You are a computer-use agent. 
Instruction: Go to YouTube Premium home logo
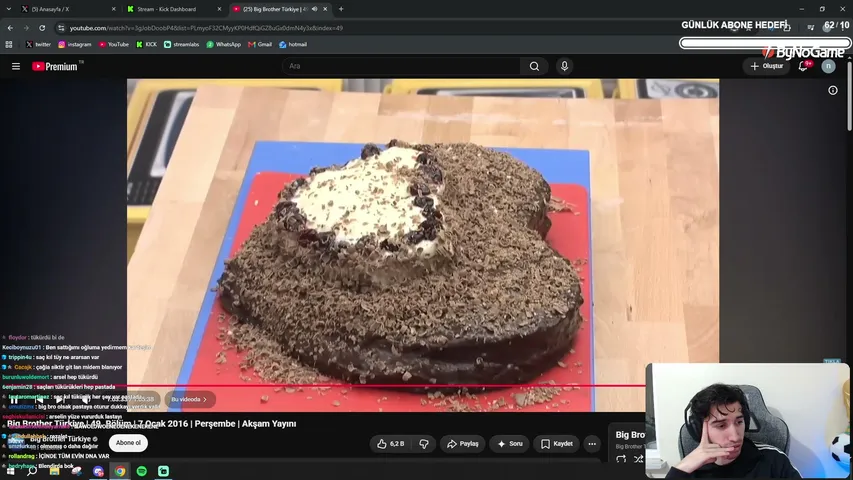55,66
